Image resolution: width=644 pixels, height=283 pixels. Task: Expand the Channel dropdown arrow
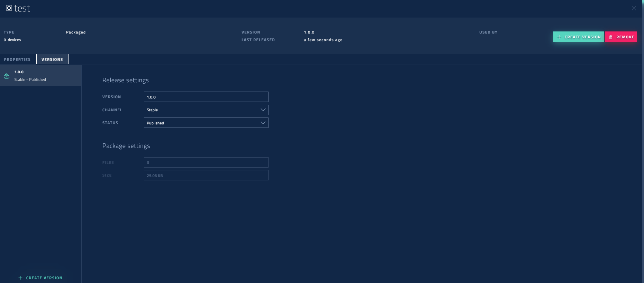coord(263,110)
